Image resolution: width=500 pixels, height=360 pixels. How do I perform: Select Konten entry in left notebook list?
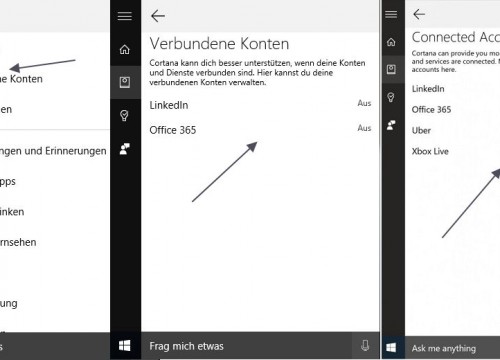coord(21,79)
